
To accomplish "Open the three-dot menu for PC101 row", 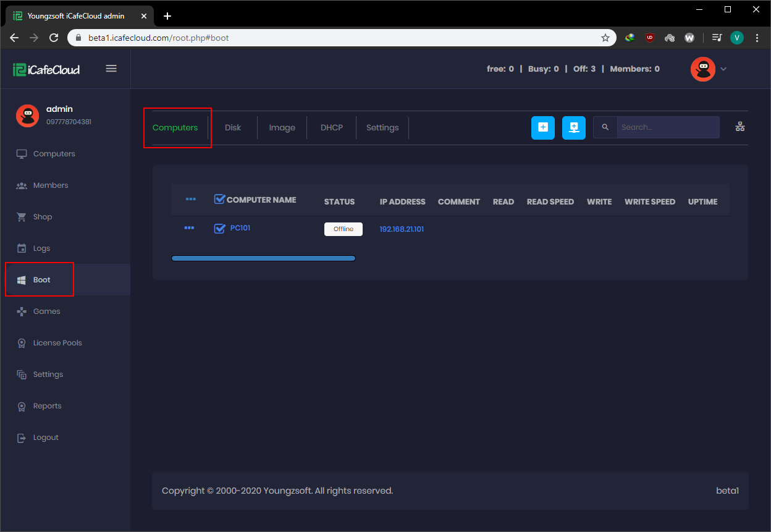I will click(x=189, y=228).
